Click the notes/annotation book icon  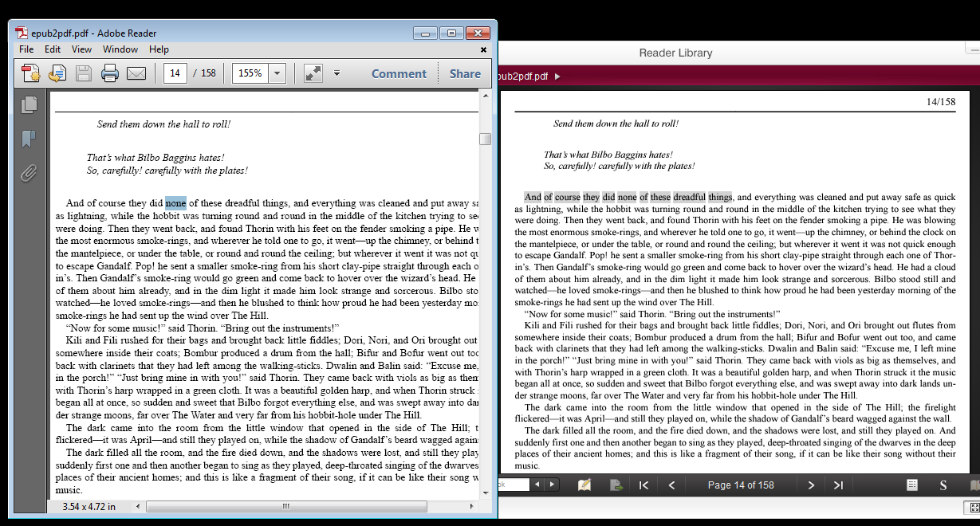pyautogui.click(x=584, y=485)
